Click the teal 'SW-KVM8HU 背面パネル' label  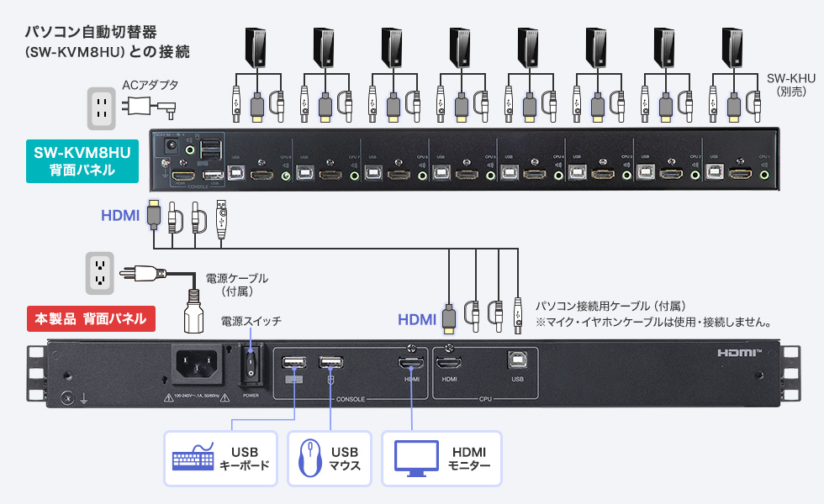pyautogui.click(x=82, y=161)
